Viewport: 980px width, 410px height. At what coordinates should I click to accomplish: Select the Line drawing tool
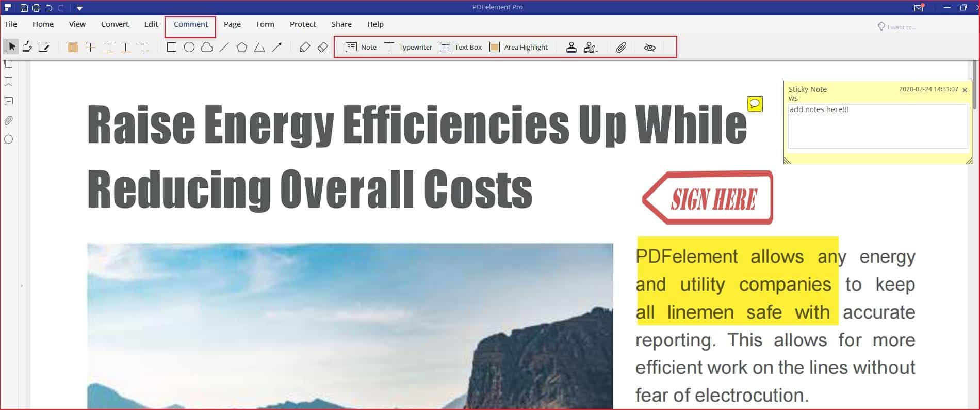(224, 47)
